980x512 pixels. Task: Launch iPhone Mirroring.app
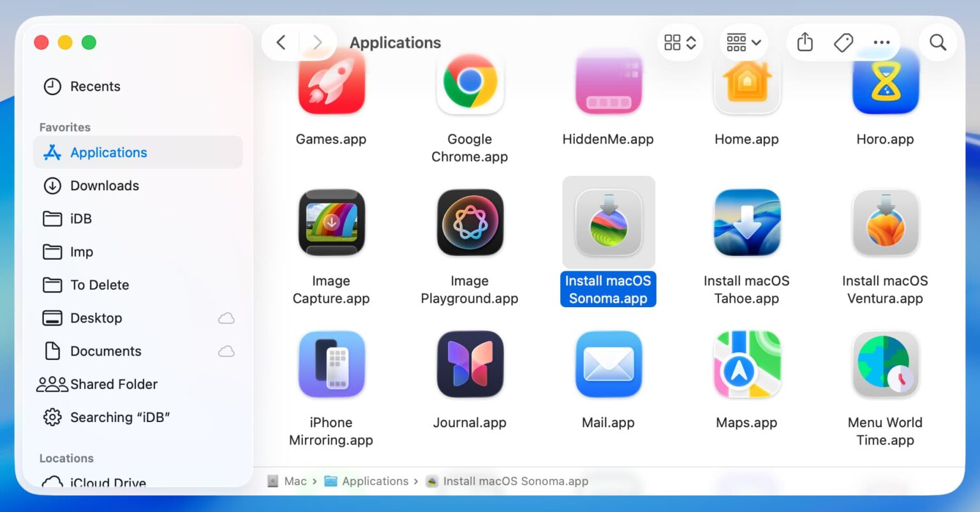tap(331, 364)
